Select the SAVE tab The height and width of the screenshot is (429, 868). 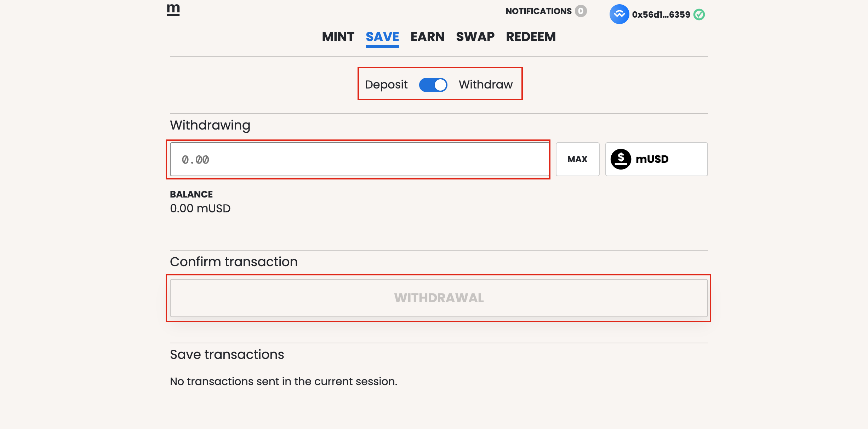[383, 37]
